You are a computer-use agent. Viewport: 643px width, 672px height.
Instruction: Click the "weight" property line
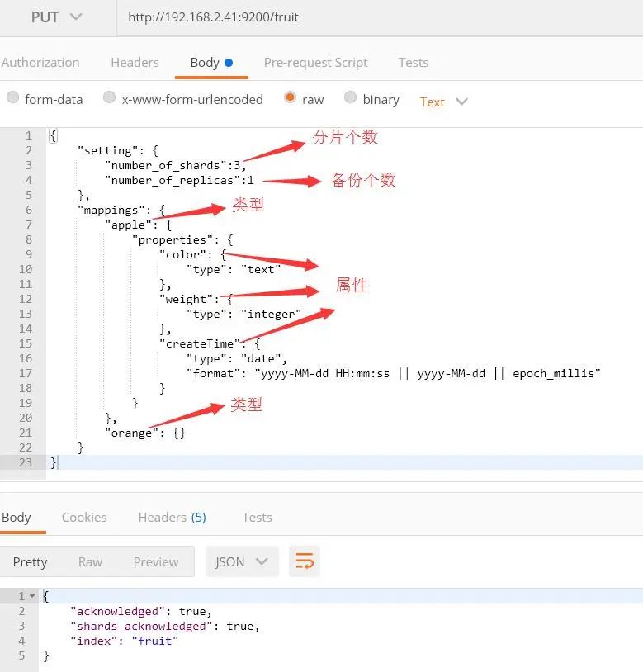tap(196, 299)
